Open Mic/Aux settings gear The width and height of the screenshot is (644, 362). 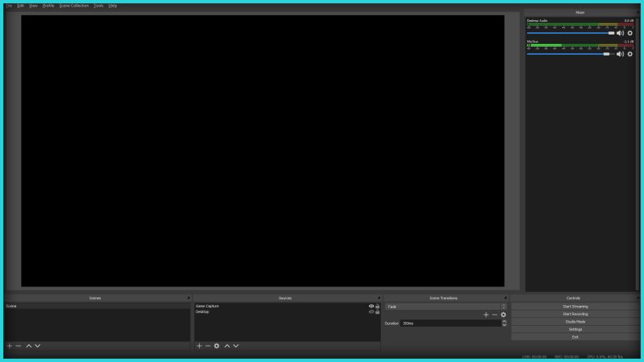(630, 54)
